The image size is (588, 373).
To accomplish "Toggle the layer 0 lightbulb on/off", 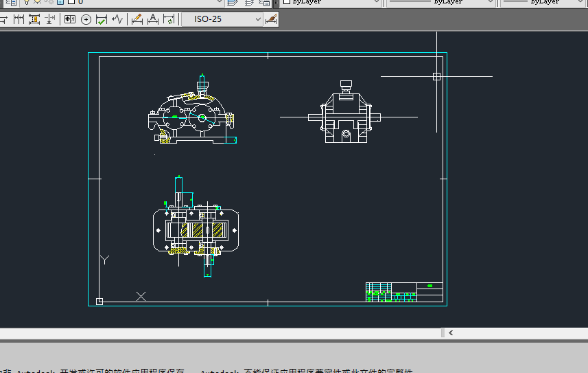I will click(27, 2).
